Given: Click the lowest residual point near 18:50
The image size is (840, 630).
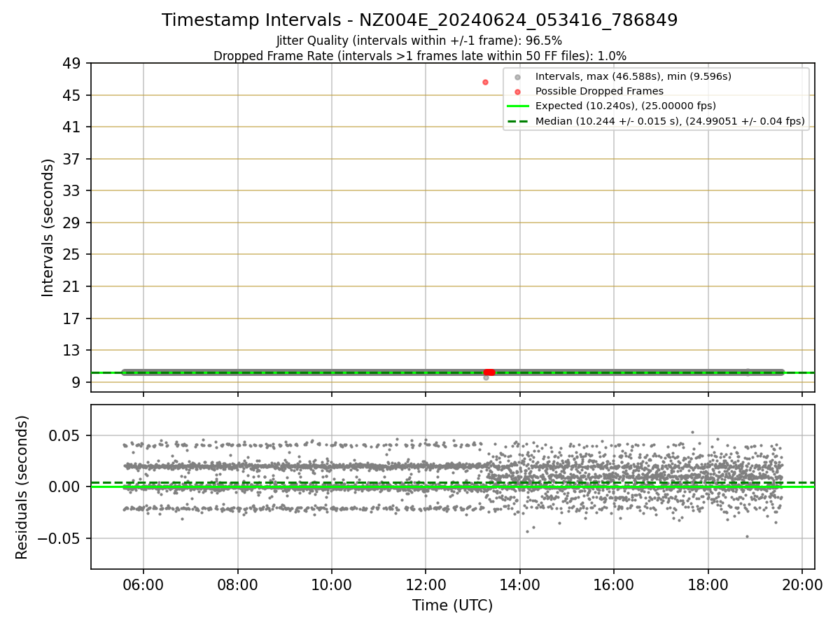Looking at the screenshot, I should click(x=747, y=536).
